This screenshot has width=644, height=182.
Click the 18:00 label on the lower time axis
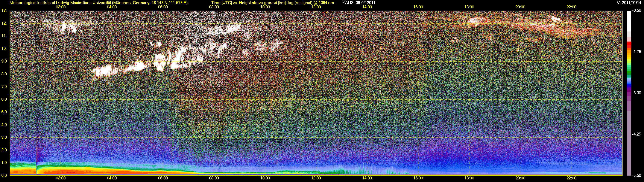(469, 178)
